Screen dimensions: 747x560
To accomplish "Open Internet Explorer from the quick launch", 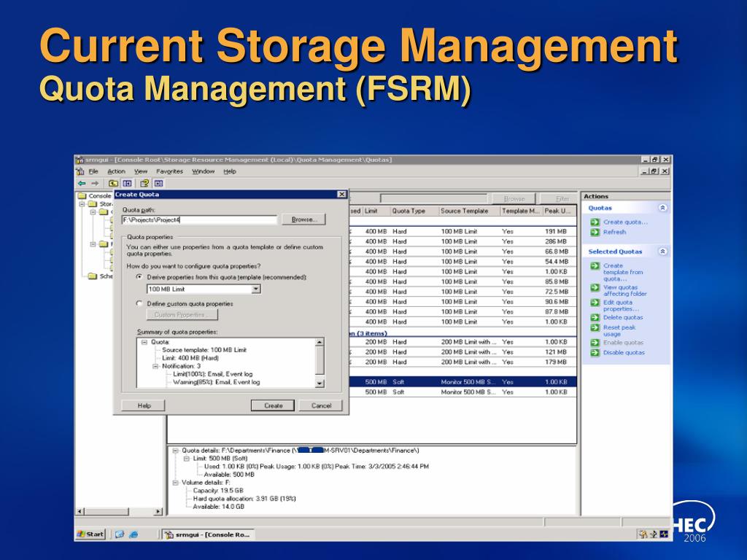I will pos(134,534).
